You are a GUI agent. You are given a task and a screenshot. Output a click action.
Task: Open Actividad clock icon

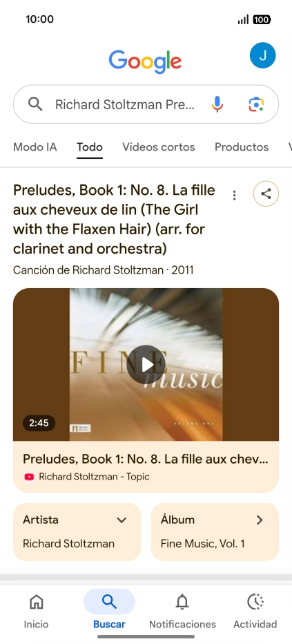255,602
